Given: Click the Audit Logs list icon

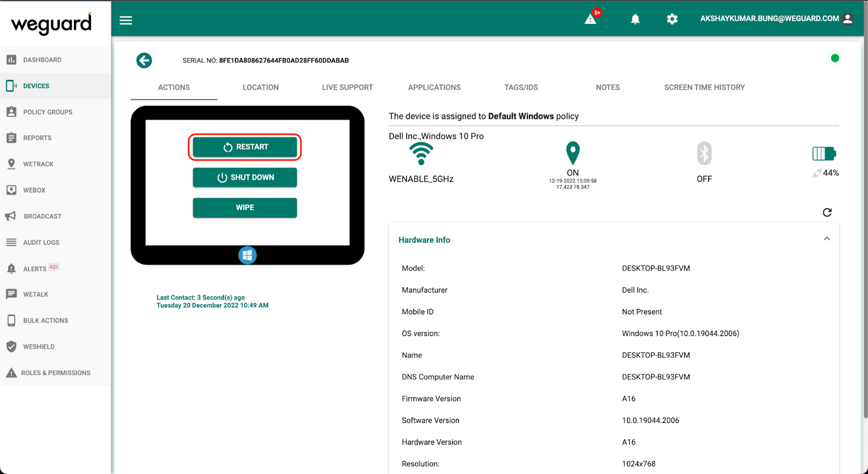Looking at the screenshot, I should [11, 242].
